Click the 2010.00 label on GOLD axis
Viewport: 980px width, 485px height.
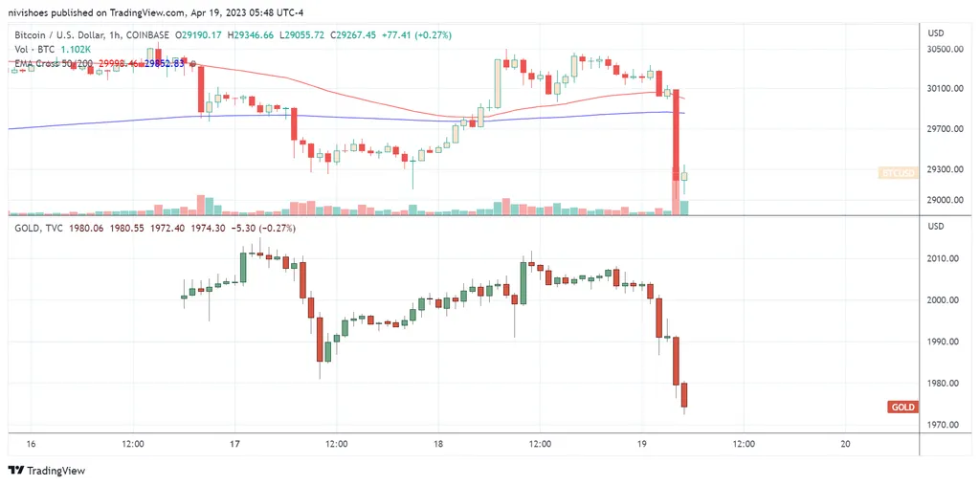click(945, 259)
